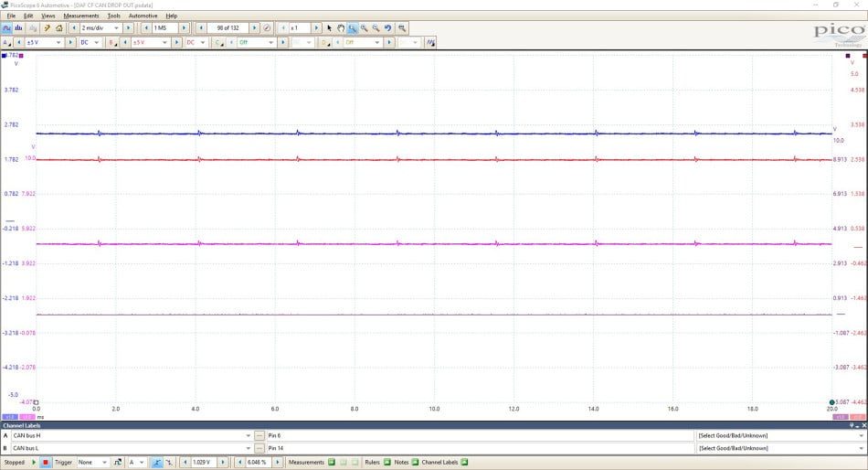
Task: Increase horizontal zoom factor x1
Action: (x=316, y=27)
